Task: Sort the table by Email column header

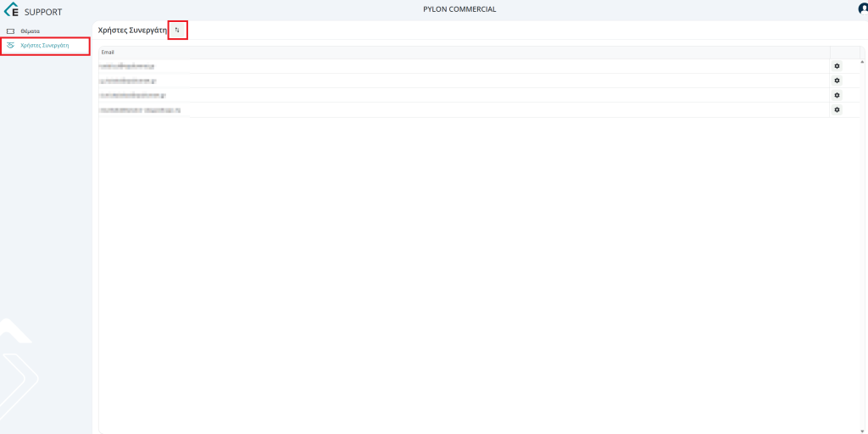Action: coord(108,53)
